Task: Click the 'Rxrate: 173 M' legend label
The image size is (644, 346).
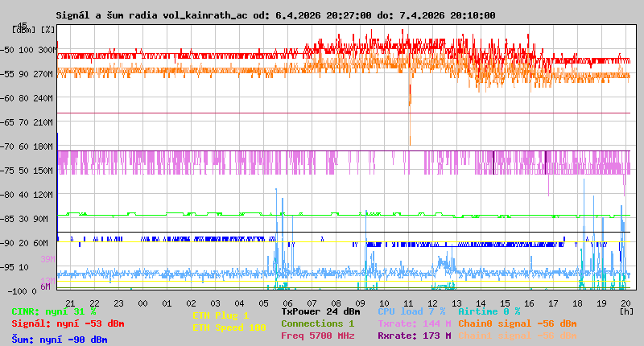Action: pos(415,336)
